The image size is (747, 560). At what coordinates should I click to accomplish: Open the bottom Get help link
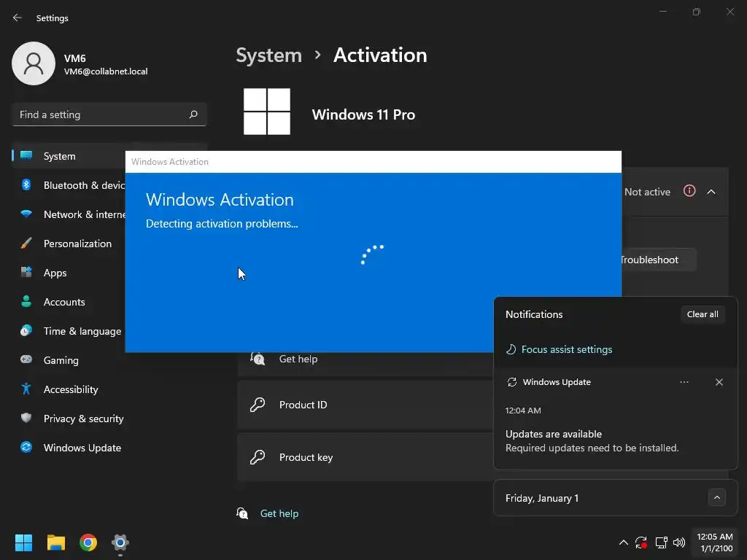tap(279, 513)
